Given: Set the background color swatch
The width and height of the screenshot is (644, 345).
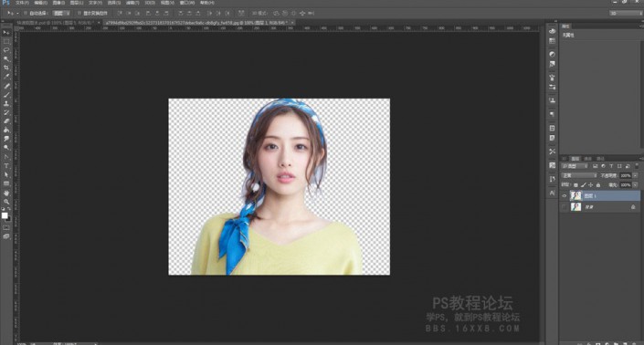Looking at the screenshot, I should coord(9,220).
